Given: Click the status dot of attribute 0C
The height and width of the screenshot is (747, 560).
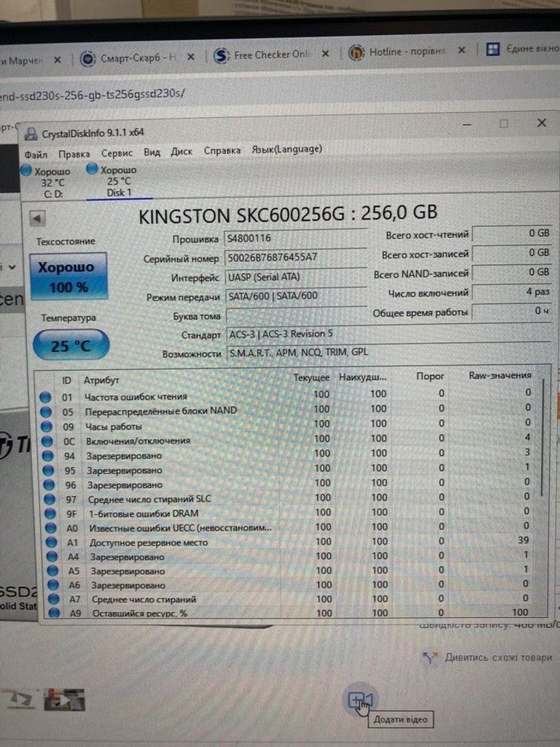Looking at the screenshot, I should tap(47, 441).
